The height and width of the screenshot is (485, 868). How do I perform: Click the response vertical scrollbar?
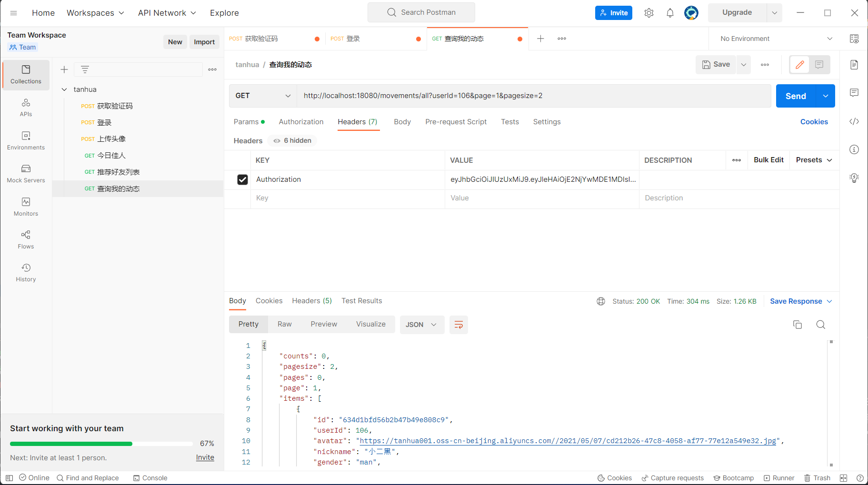point(831,403)
